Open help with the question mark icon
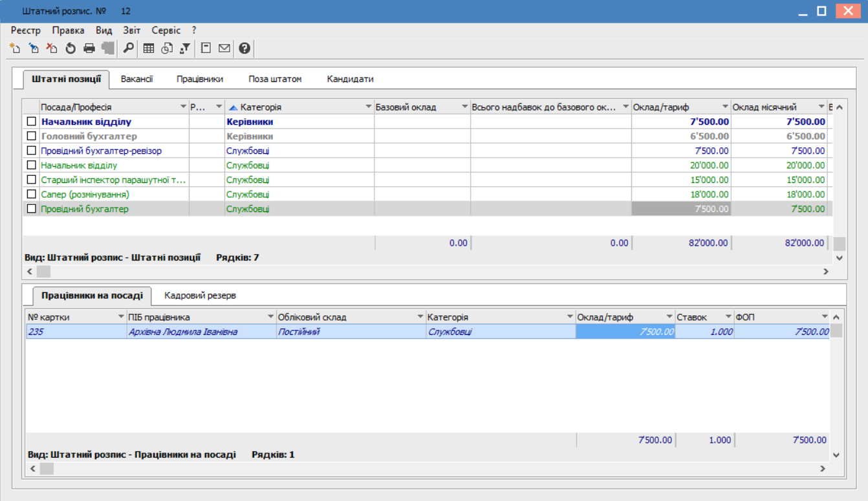868x501 pixels. [244, 48]
